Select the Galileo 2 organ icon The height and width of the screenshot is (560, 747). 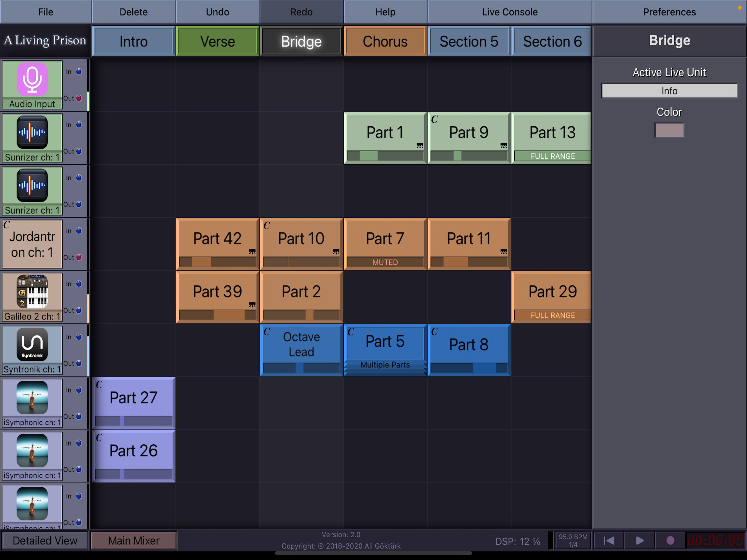32,291
